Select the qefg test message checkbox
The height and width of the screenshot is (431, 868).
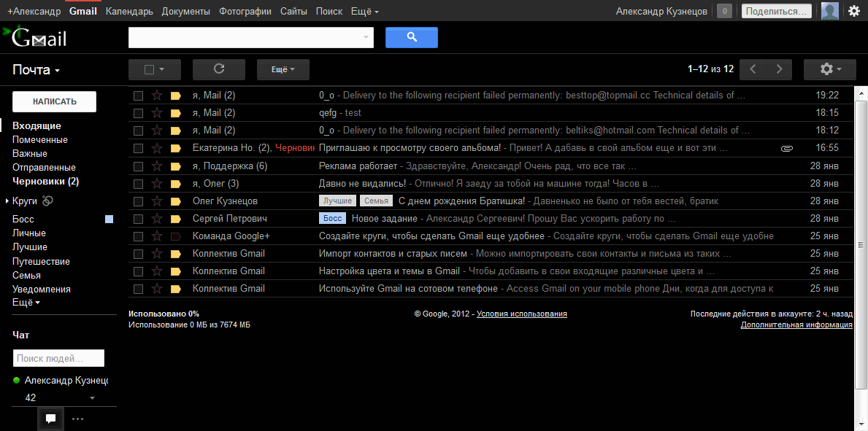pyautogui.click(x=139, y=113)
